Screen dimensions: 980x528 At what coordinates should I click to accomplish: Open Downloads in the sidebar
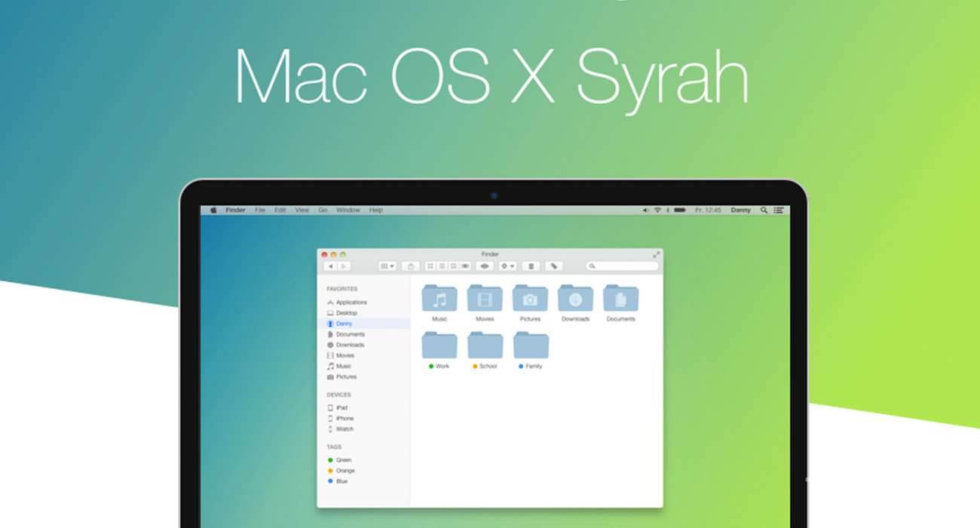pos(345,345)
